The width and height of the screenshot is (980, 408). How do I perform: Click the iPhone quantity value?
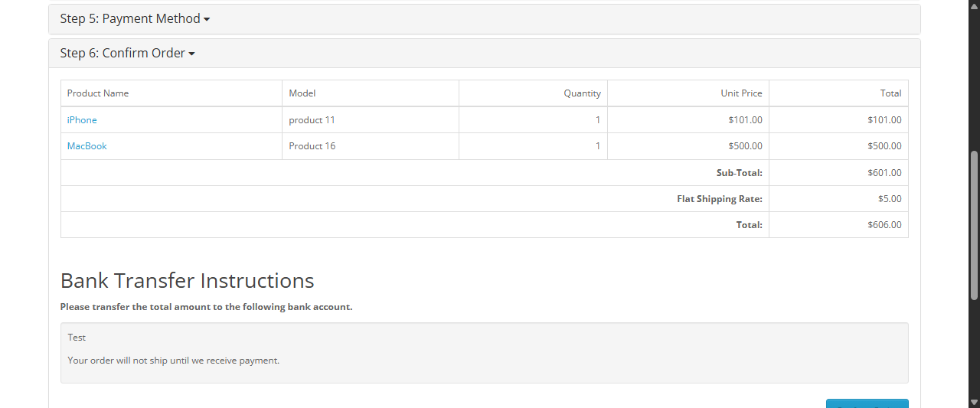click(597, 120)
